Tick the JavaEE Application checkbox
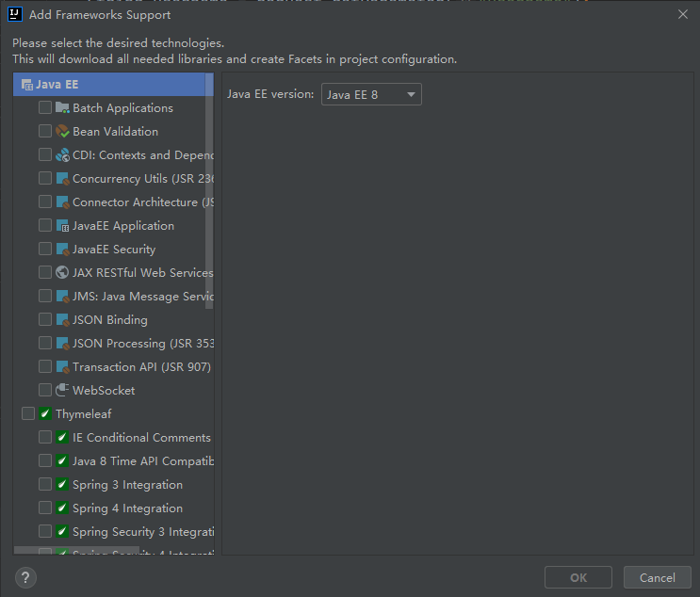This screenshot has height=597, width=700. pos(45,225)
